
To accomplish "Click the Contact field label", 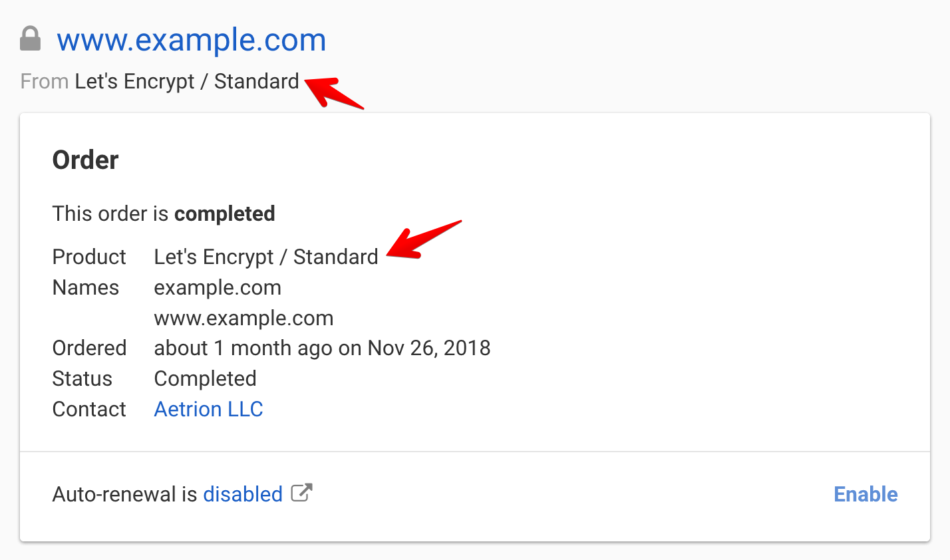I will coord(89,409).
